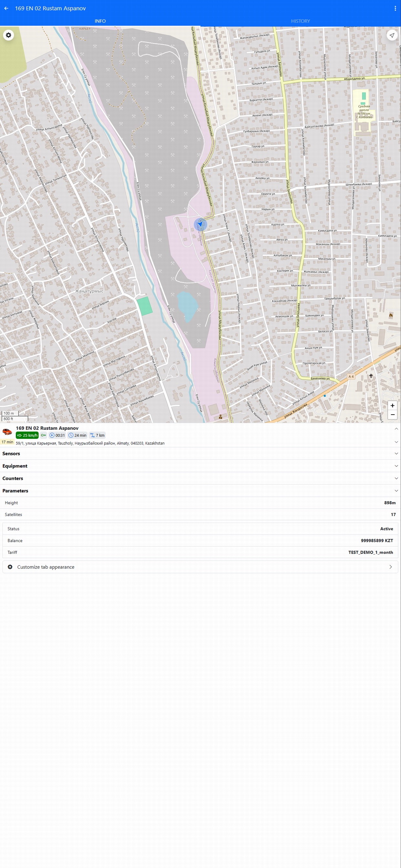Expand the address row chevron
The height and width of the screenshot is (868, 401).
tap(396, 442)
